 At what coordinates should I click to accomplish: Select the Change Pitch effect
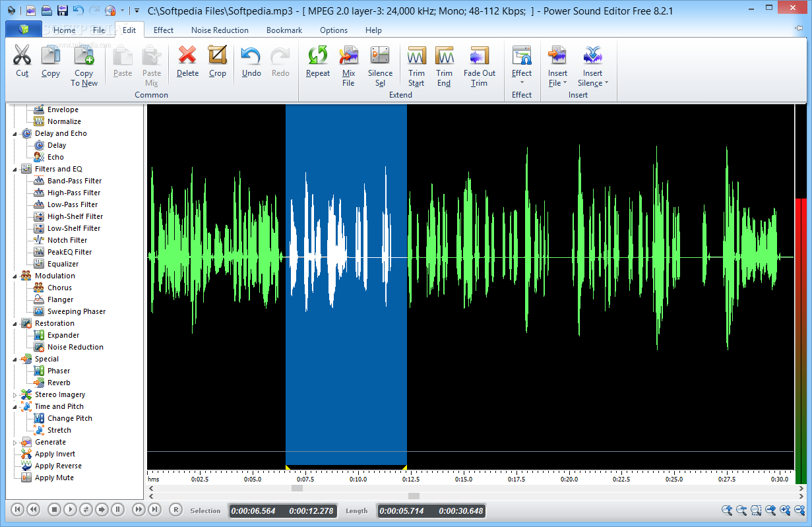tap(70, 418)
